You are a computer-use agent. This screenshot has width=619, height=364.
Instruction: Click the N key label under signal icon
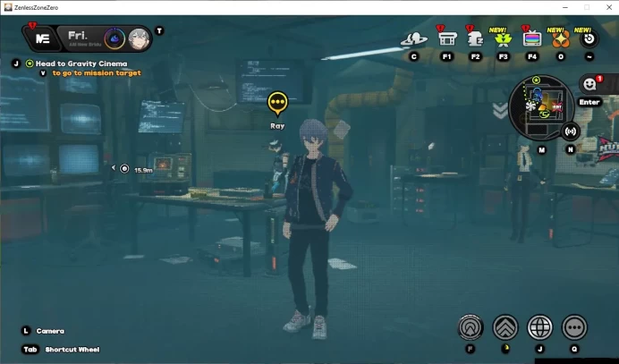coord(571,150)
